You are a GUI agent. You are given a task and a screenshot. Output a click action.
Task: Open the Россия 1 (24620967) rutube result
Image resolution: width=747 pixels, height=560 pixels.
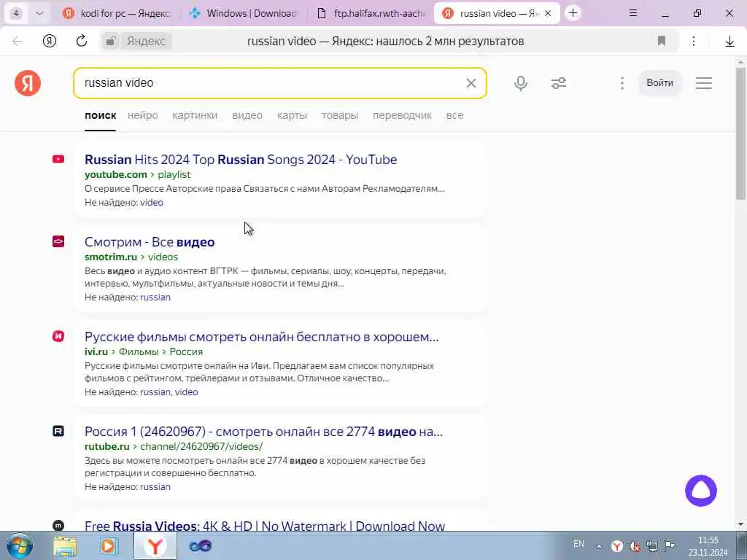tap(263, 432)
